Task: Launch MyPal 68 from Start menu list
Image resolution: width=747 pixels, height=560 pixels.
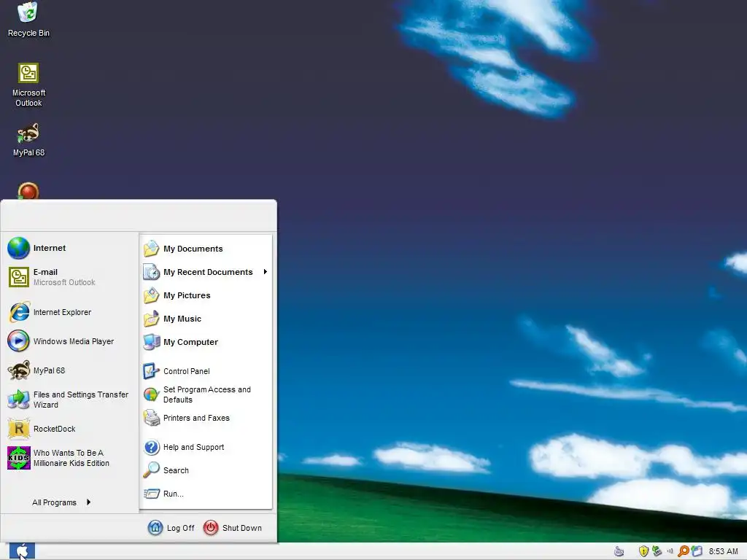Action: [71, 370]
